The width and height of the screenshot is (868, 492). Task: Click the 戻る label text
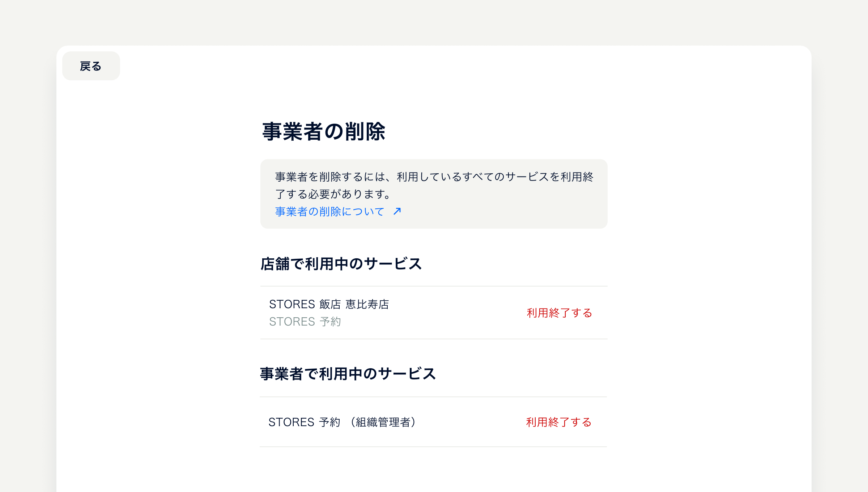91,66
